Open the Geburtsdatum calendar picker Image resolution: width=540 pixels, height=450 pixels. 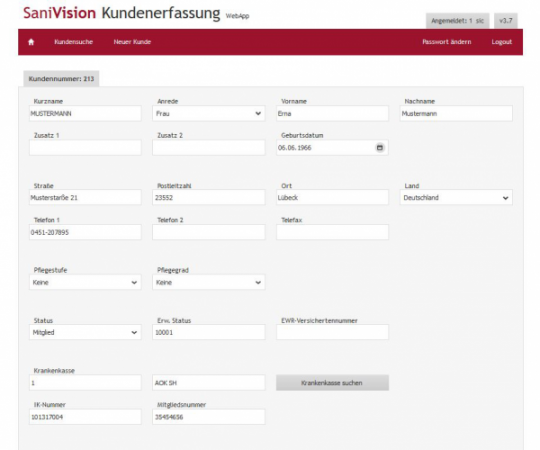tap(380, 148)
